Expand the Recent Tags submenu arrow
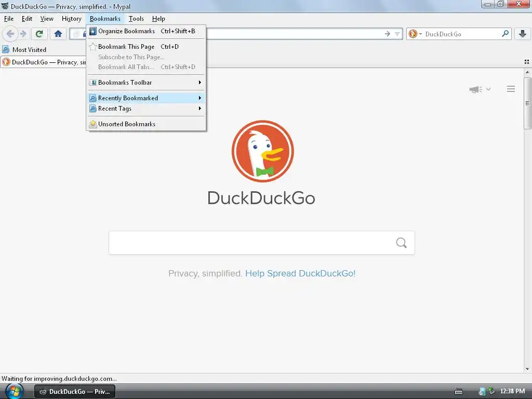 click(200, 109)
